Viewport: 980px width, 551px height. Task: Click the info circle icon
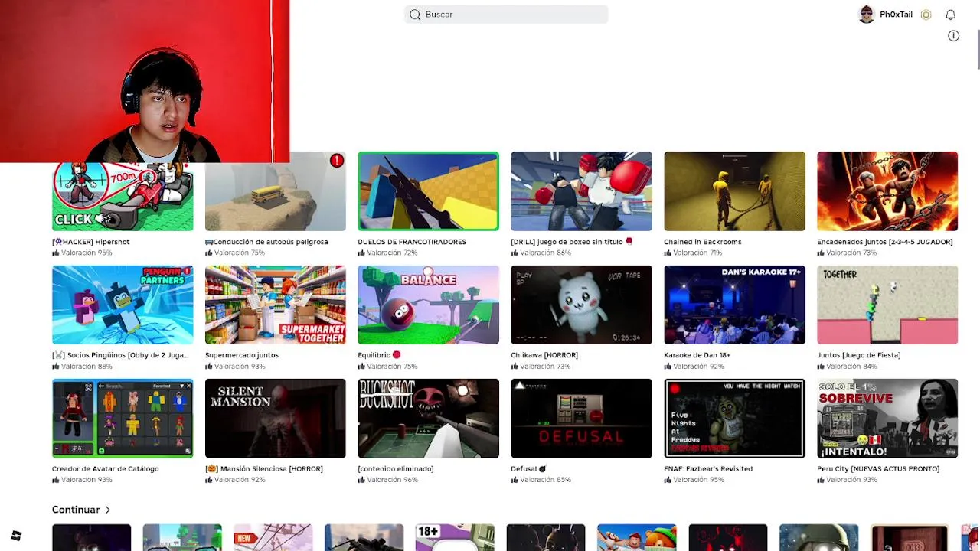pos(953,36)
